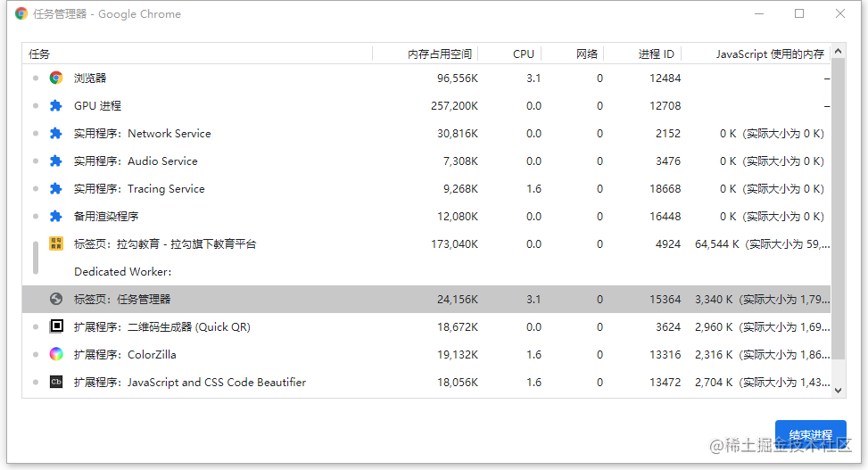Click the Chrome logo in the title bar

[x=21, y=14]
